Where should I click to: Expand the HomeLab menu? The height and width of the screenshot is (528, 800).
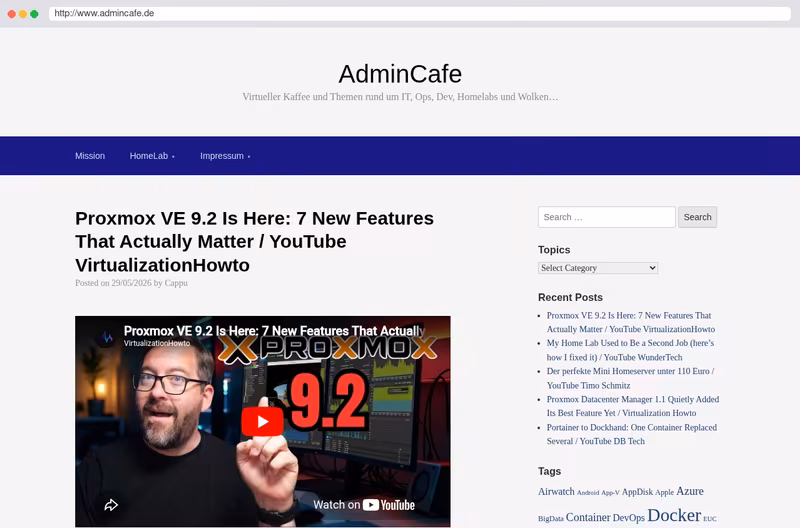152,156
